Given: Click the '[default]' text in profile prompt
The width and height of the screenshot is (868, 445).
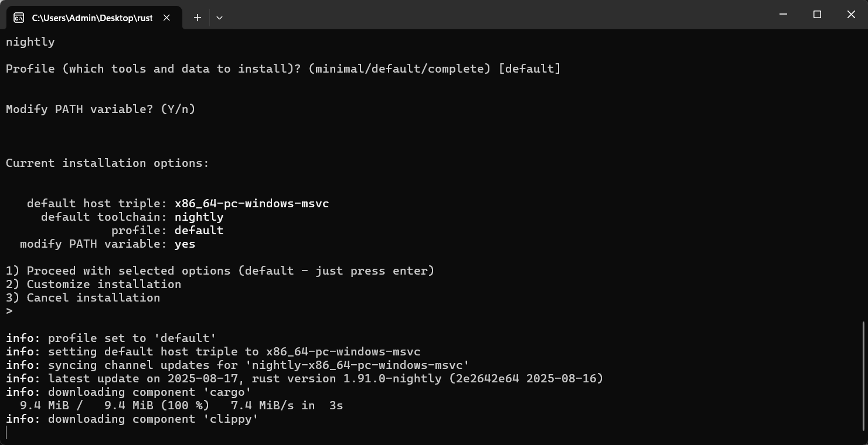Looking at the screenshot, I should 529,69.
